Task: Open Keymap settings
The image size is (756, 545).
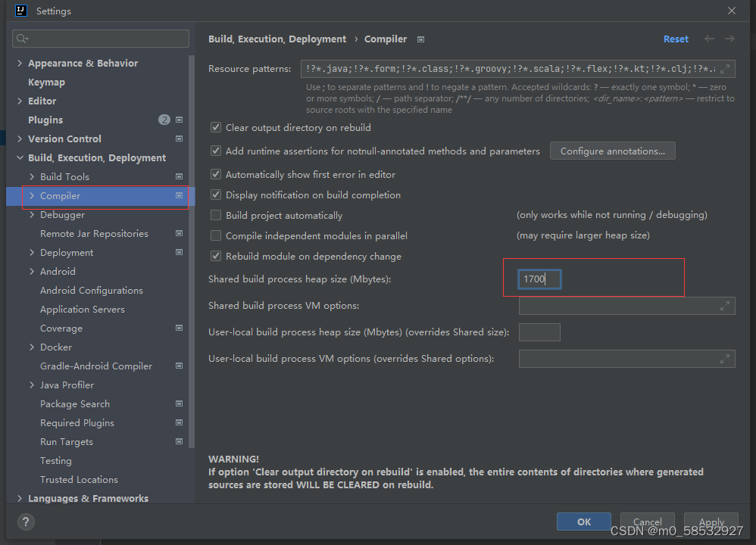Action: coord(46,83)
